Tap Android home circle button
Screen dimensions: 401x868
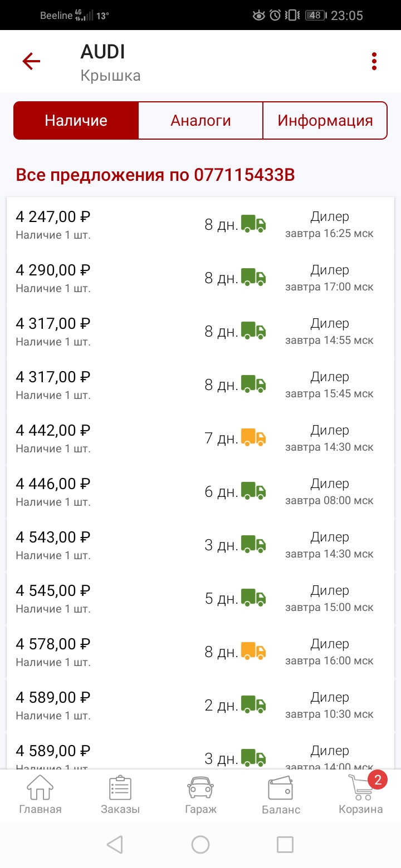[200, 845]
